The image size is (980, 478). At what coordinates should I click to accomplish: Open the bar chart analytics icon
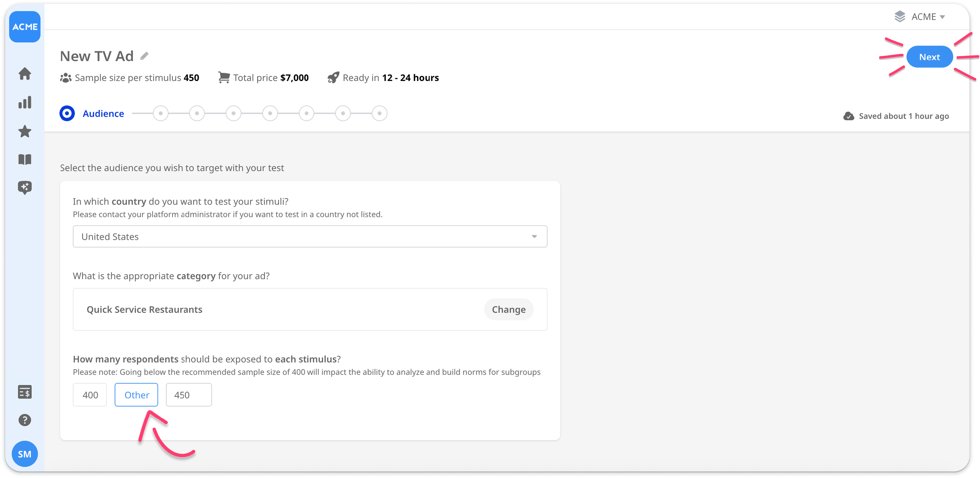pyautogui.click(x=25, y=102)
